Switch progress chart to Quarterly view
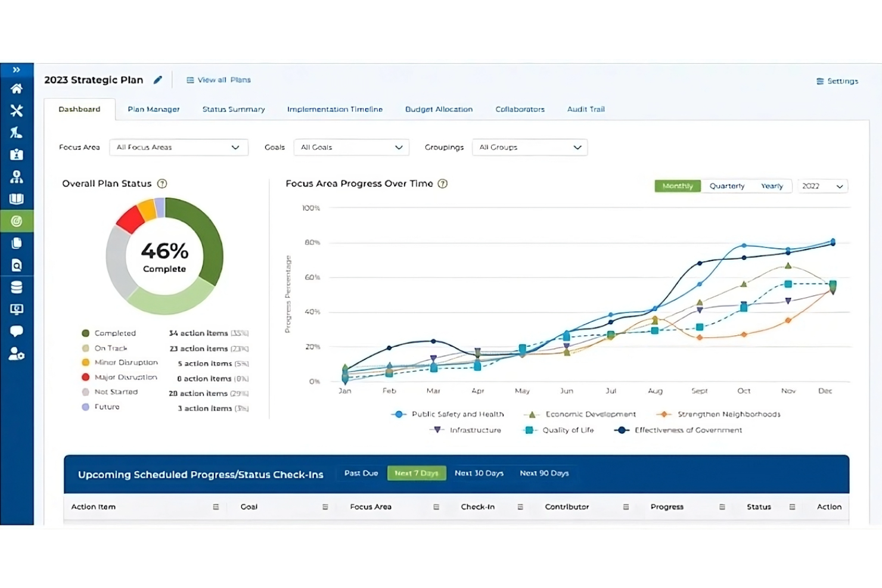This screenshot has width=882, height=588. (x=726, y=186)
